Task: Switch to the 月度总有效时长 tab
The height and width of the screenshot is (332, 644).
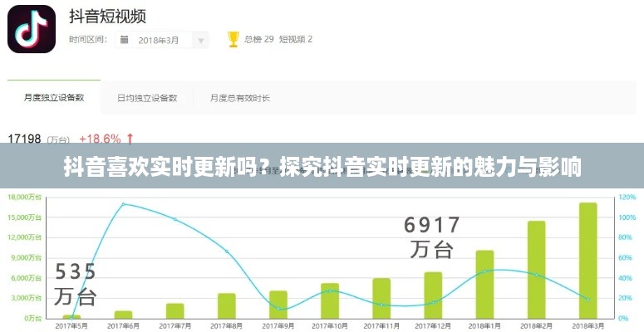Action: pyautogui.click(x=240, y=98)
